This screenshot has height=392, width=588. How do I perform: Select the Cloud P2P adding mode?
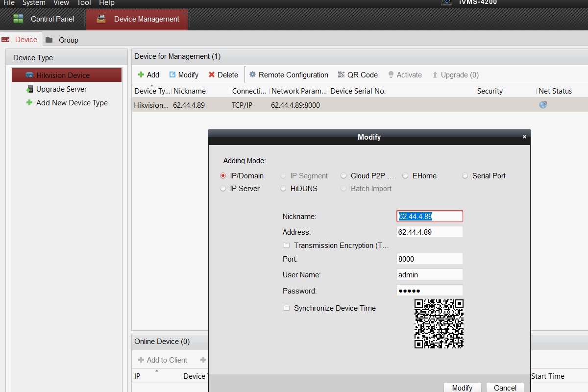pyautogui.click(x=343, y=176)
